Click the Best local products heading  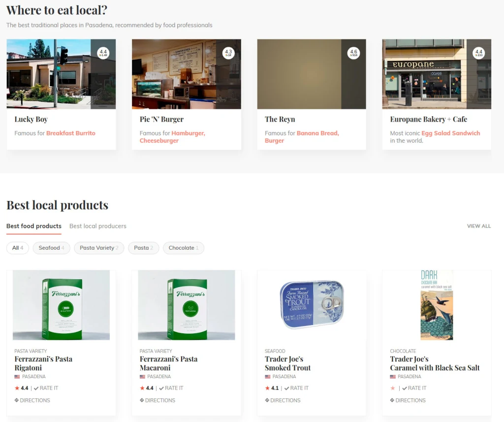click(57, 205)
